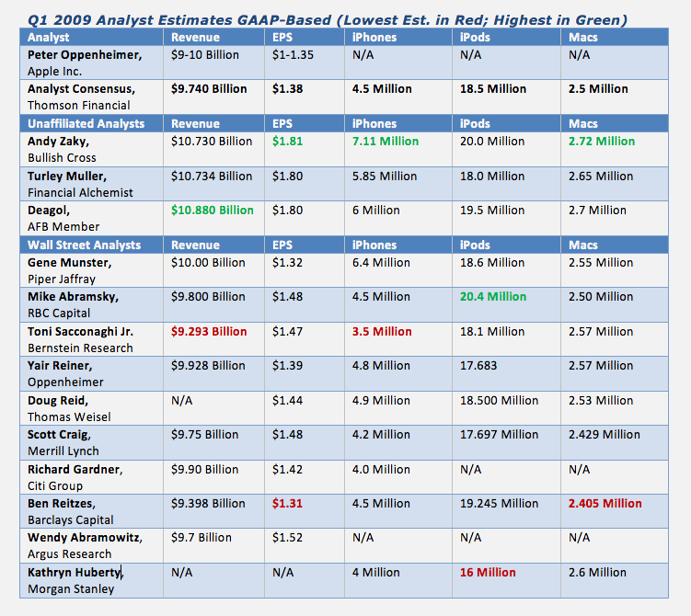Select the green "7.11 Million" iPhones value

386,142
